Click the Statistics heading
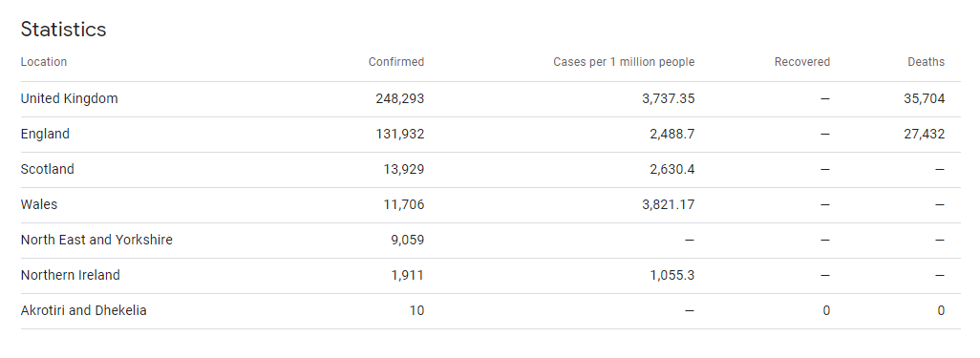The image size is (980, 358). click(63, 30)
